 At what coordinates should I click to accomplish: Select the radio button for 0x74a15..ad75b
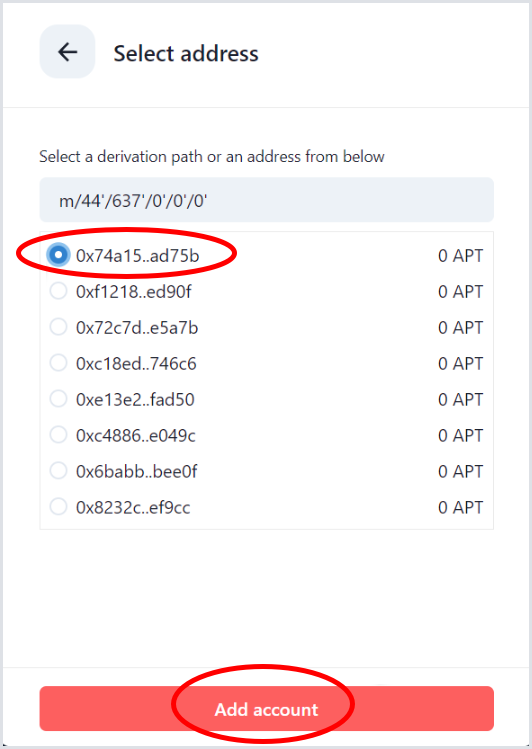click(58, 255)
